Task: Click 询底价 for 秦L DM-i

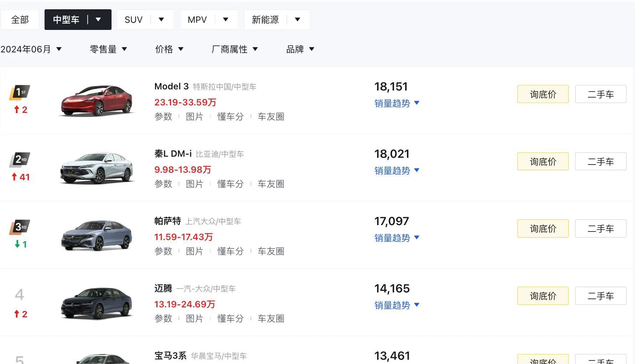Action: click(x=543, y=161)
